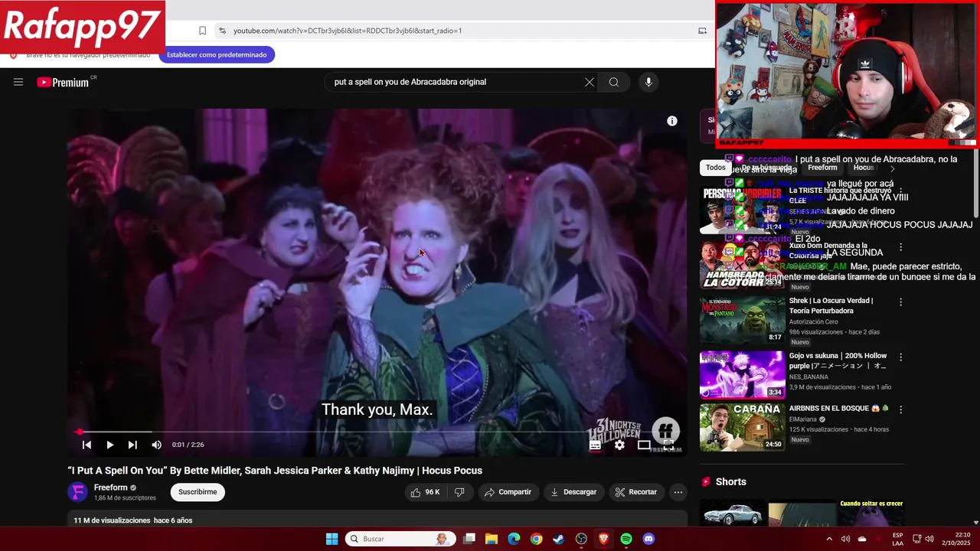980x551 pixels.
Task: Open video title Shrek | La Oscura Verdad
Action: [831, 306]
